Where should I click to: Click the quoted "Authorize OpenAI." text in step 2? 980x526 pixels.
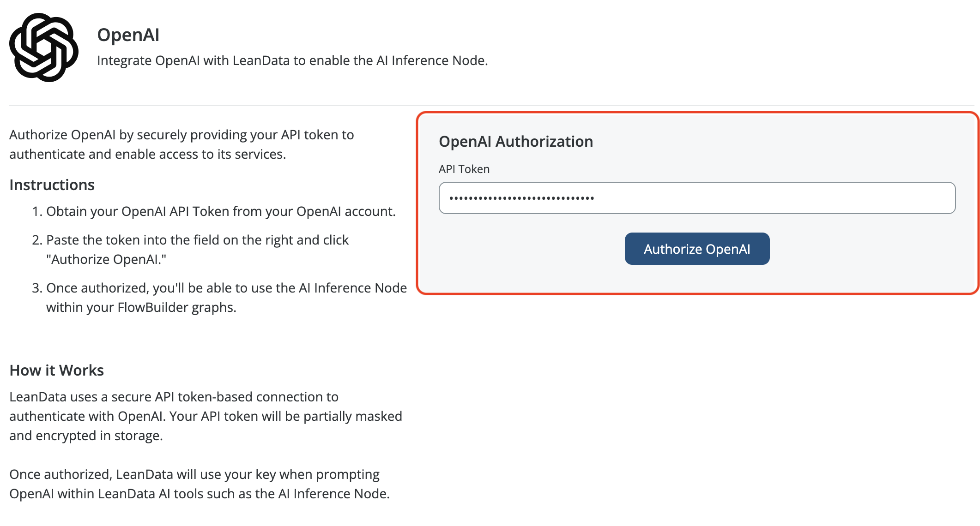pos(106,259)
